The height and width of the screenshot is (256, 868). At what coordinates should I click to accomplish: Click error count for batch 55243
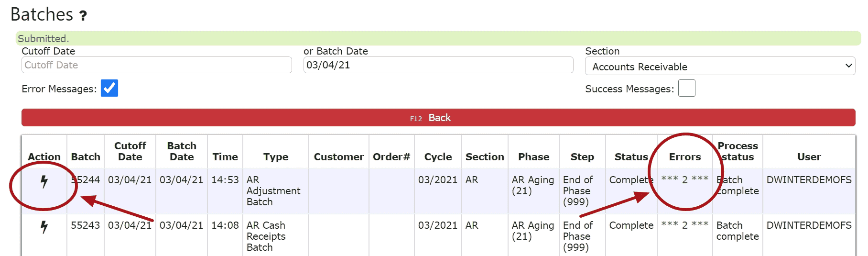coord(684,225)
